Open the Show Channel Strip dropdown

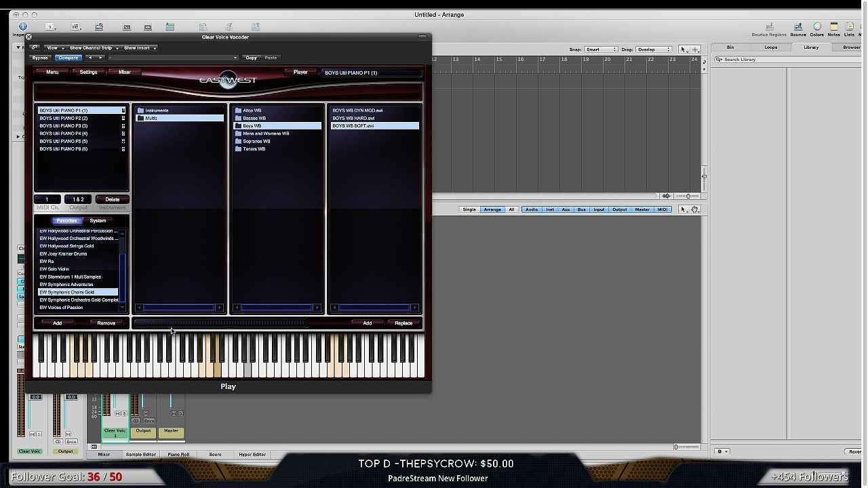tap(93, 48)
